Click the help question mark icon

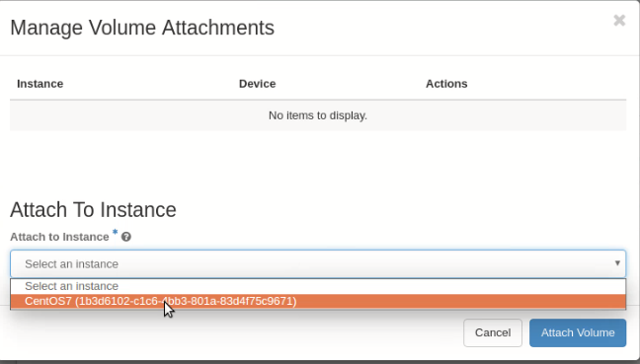click(126, 237)
